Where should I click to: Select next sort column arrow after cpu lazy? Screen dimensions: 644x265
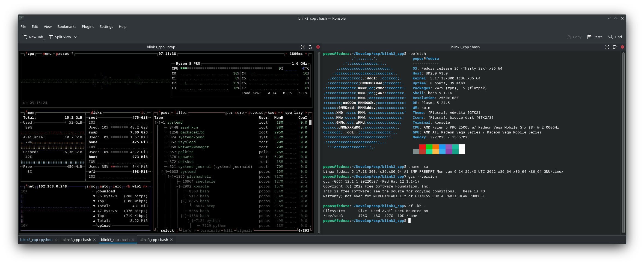click(x=306, y=113)
